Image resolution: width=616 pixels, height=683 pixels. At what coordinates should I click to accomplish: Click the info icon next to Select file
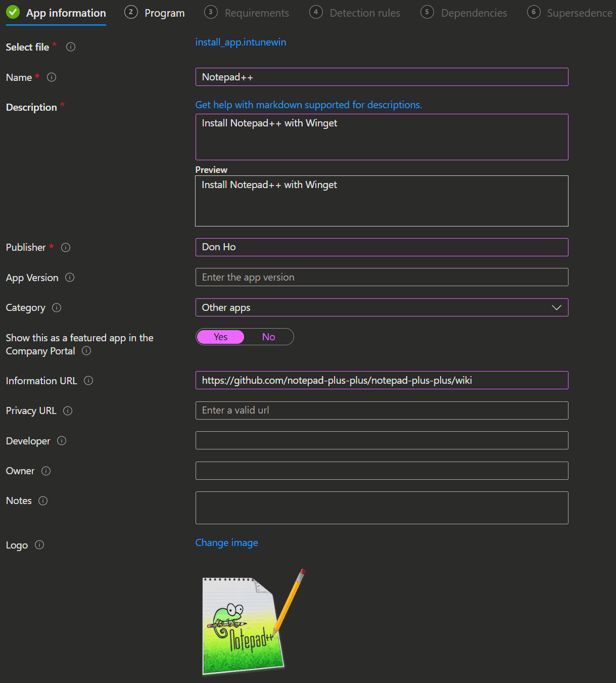tap(71, 47)
